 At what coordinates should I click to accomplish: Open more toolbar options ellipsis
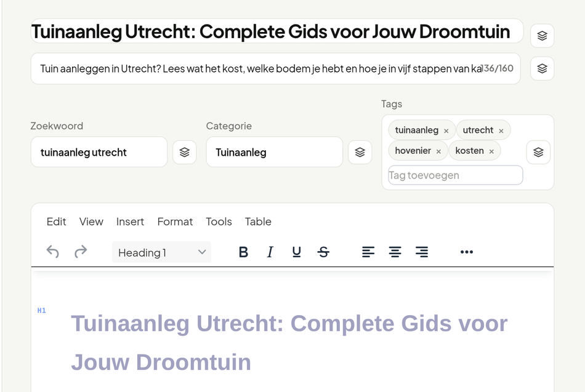point(466,252)
